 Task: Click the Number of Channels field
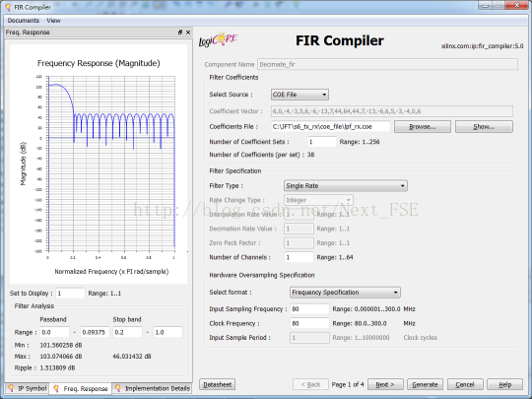tap(299, 257)
